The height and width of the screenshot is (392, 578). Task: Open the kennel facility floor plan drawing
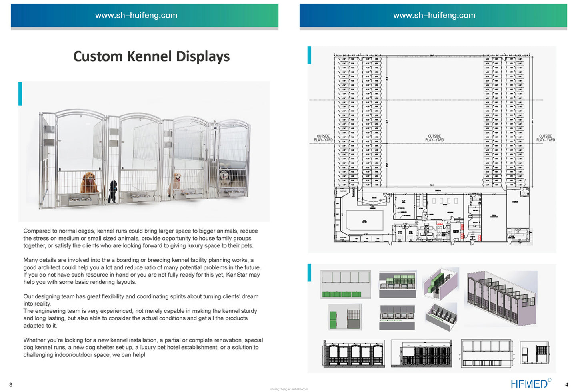click(432, 149)
